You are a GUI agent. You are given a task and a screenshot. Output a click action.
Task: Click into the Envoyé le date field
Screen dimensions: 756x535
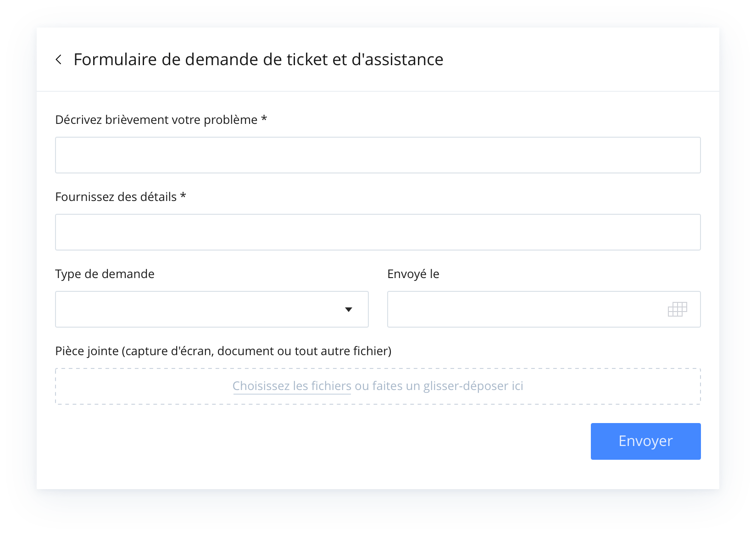point(544,309)
